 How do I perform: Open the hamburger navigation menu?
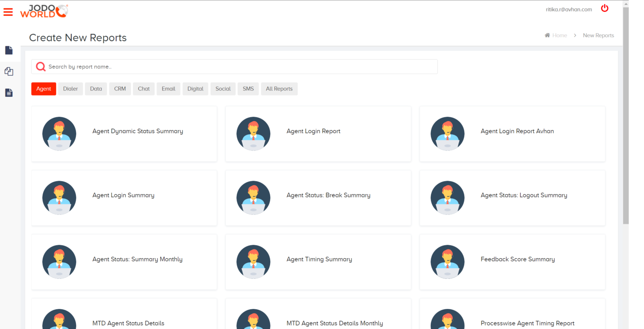[x=8, y=12]
